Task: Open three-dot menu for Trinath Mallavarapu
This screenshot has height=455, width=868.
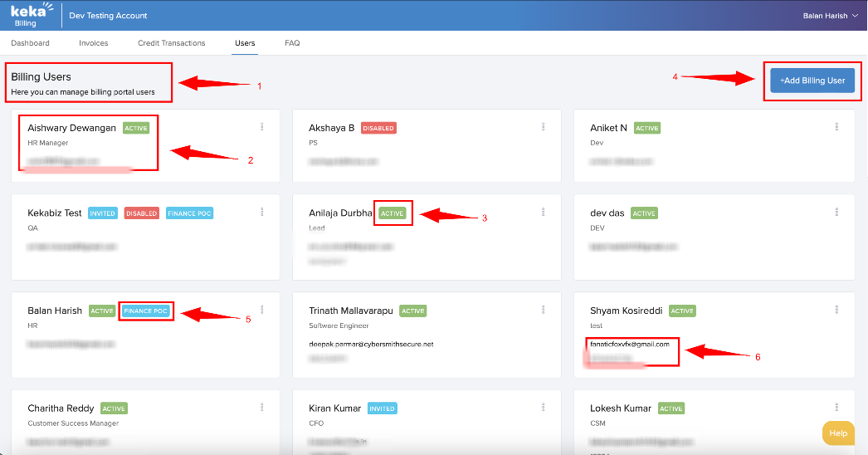Action: coord(543,310)
